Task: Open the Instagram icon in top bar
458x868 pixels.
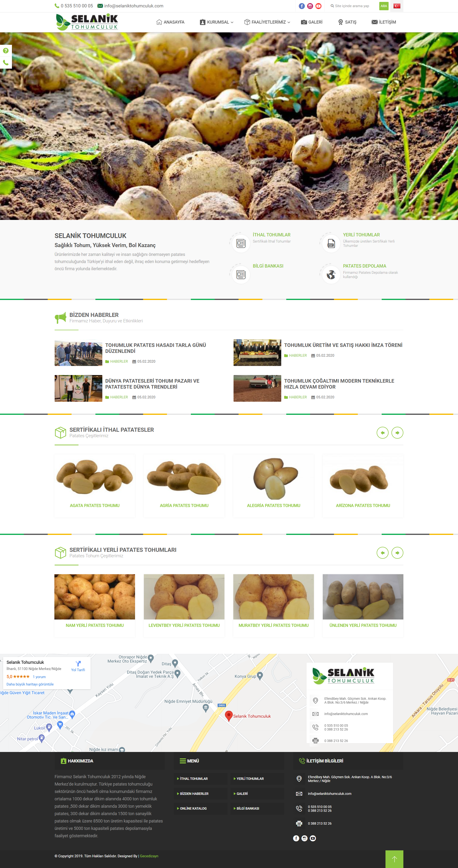Action: [310, 6]
